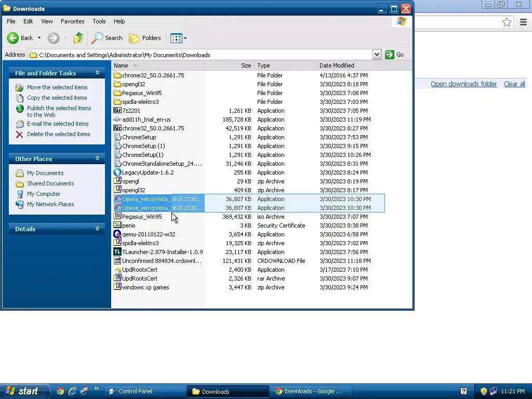
Task: Go to My Computer
Action: point(44,194)
